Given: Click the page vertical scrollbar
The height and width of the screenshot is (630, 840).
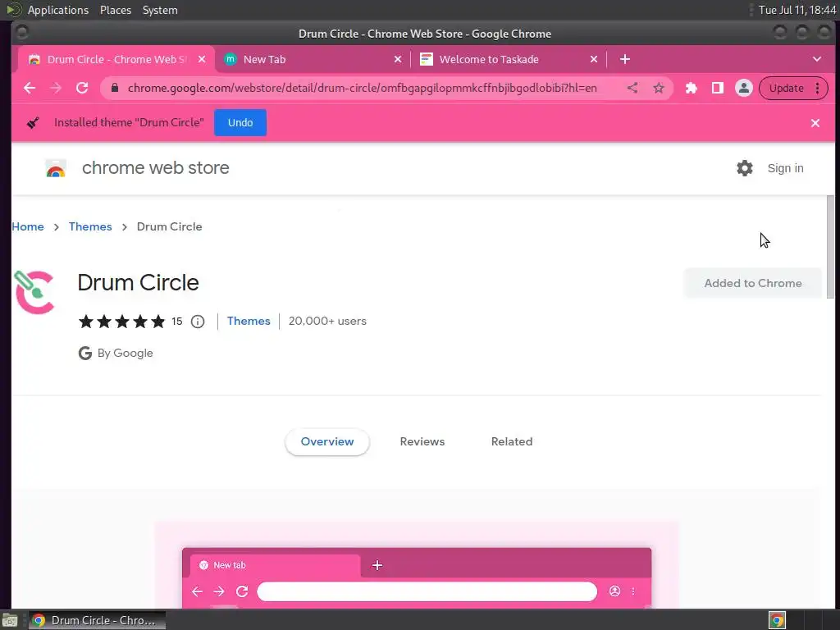Looking at the screenshot, I should click(830, 246).
